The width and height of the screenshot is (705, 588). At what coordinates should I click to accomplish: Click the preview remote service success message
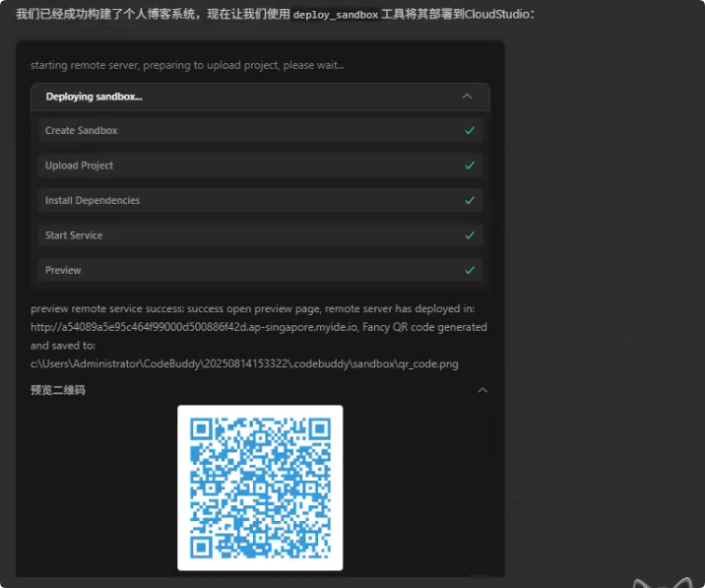click(x=253, y=308)
